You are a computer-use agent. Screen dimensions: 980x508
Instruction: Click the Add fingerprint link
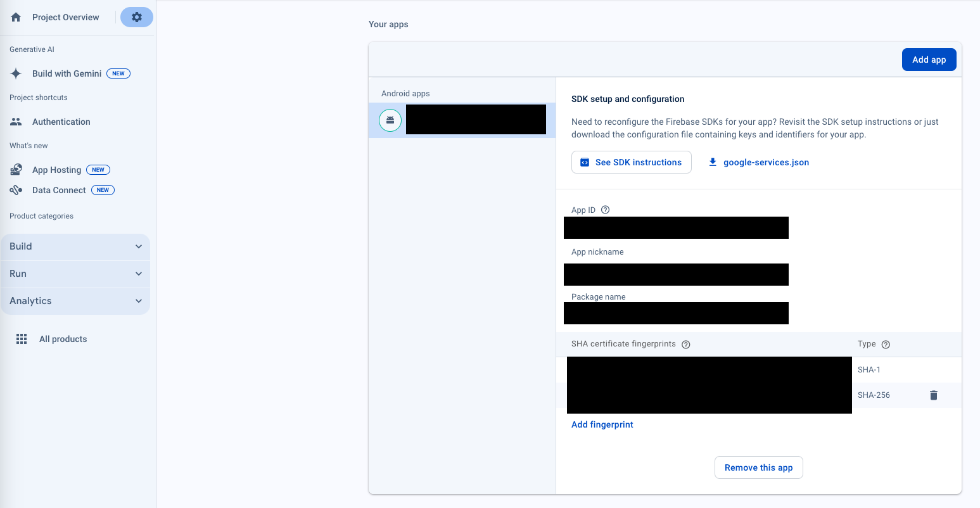[602, 424]
